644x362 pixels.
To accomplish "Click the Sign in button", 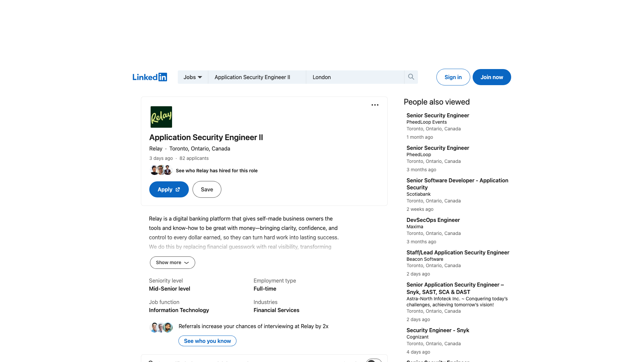I will (x=453, y=77).
